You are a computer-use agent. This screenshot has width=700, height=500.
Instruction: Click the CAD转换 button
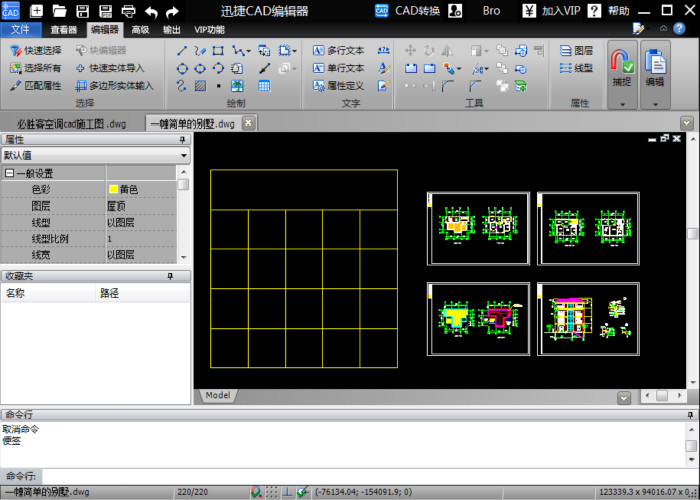click(408, 11)
